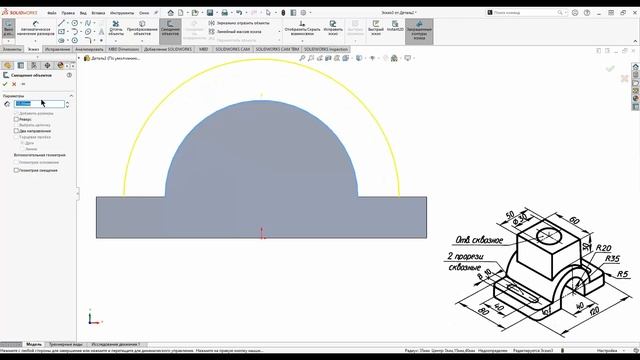Open the Display/Hide Relations dropdown arrow
The height and width of the screenshot is (360, 640).
pos(302,40)
